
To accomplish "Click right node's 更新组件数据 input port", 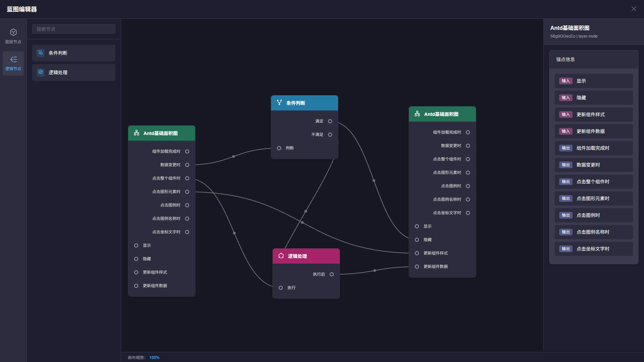I will pyautogui.click(x=417, y=267).
